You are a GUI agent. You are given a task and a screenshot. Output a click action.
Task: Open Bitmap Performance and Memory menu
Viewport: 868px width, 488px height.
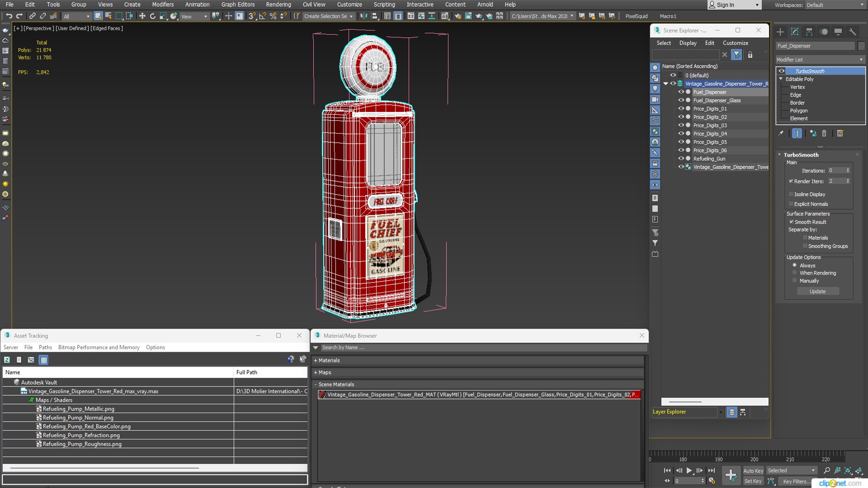click(99, 347)
